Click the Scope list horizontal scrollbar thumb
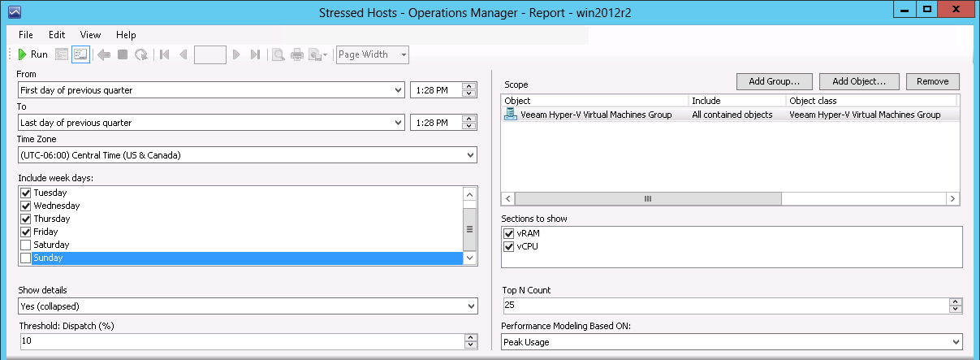The height and width of the screenshot is (360, 980). click(x=648, y=198)
